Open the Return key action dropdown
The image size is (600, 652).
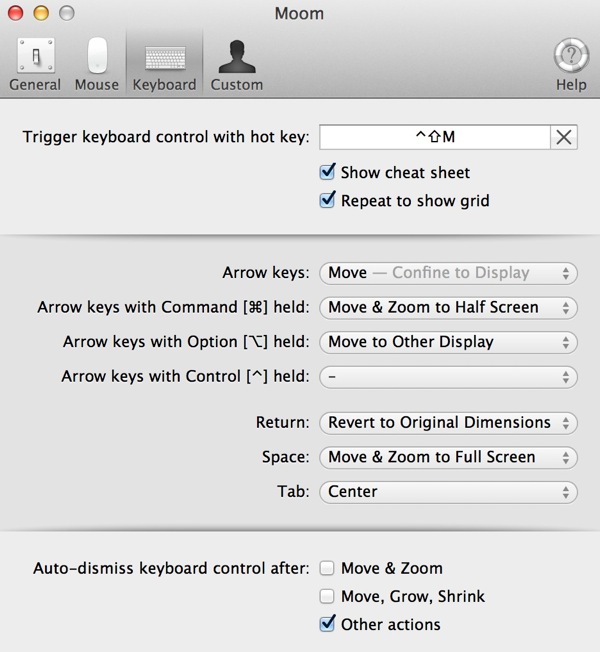[x=448, y=423]
